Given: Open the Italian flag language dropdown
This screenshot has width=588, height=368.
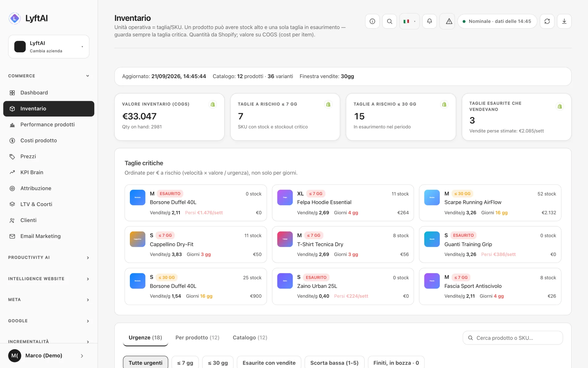Looking at the screenshot, I should coord(409,21).
